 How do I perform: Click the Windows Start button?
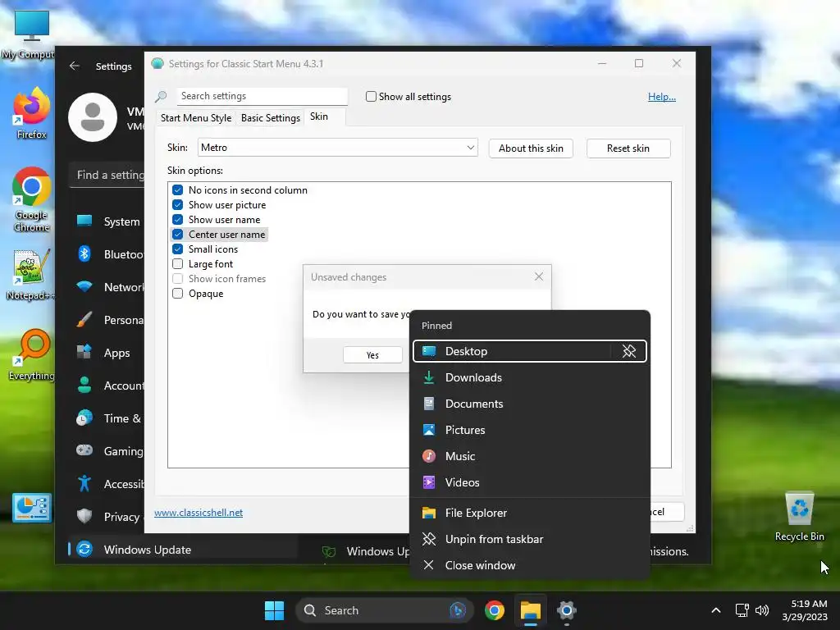pyautogui.click(x=274, y=610)
